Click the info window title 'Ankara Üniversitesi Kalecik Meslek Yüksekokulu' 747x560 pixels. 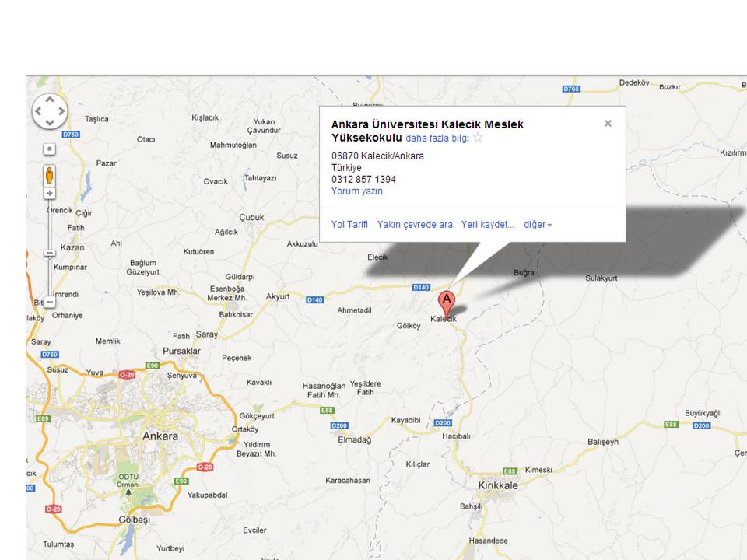click(x=427, y=131)
